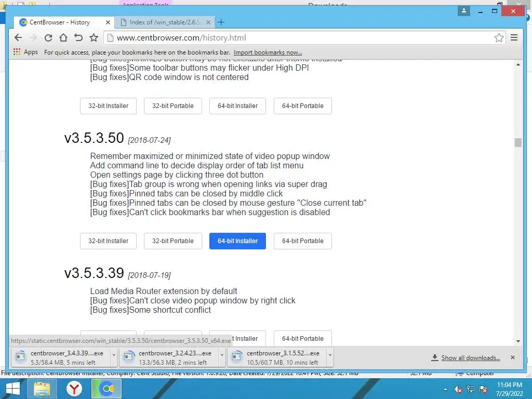Switch to Index of /win_stable tab
This screenshot has height=399, width=532.
click(164, 22)
